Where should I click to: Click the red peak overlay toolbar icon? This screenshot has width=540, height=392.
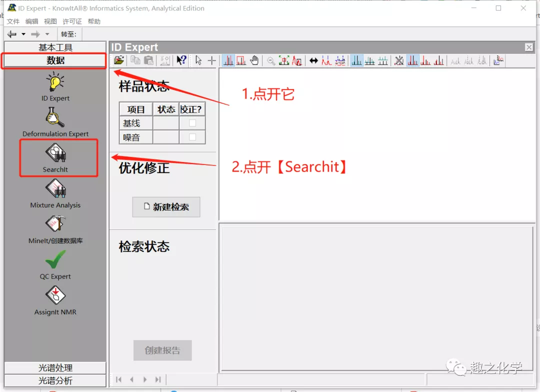326,60
